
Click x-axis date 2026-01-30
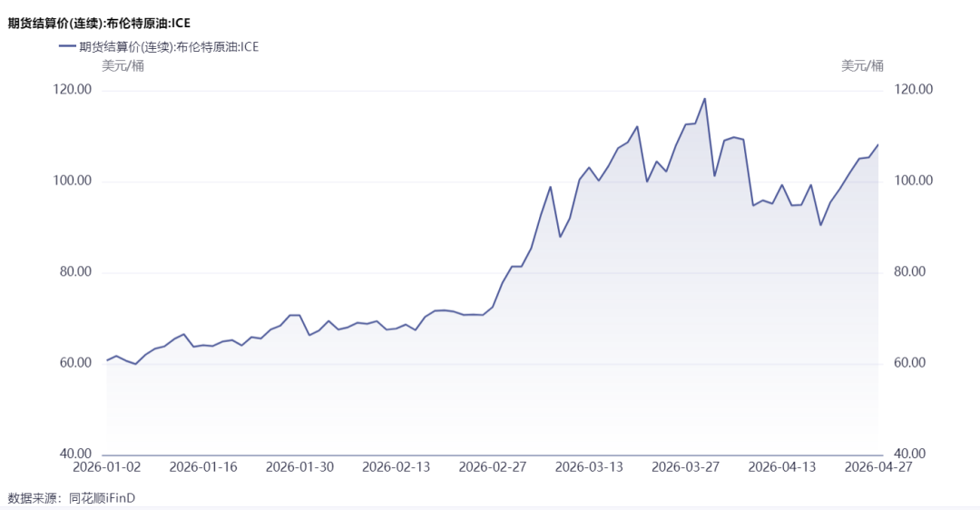point(300,467)
